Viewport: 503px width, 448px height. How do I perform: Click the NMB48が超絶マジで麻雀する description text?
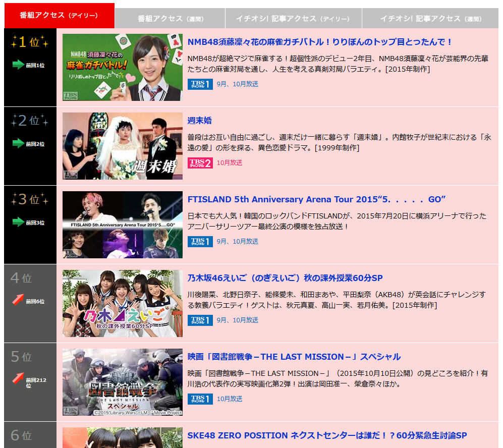tap(338, 64)
